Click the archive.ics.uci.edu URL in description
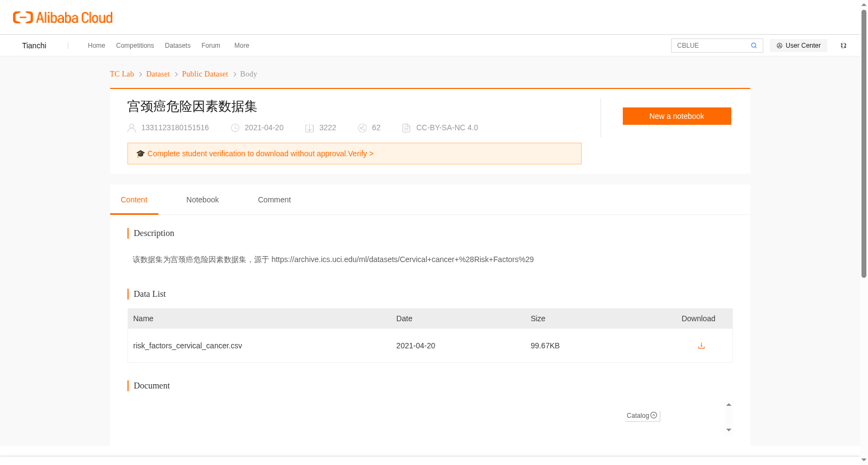 403,259
